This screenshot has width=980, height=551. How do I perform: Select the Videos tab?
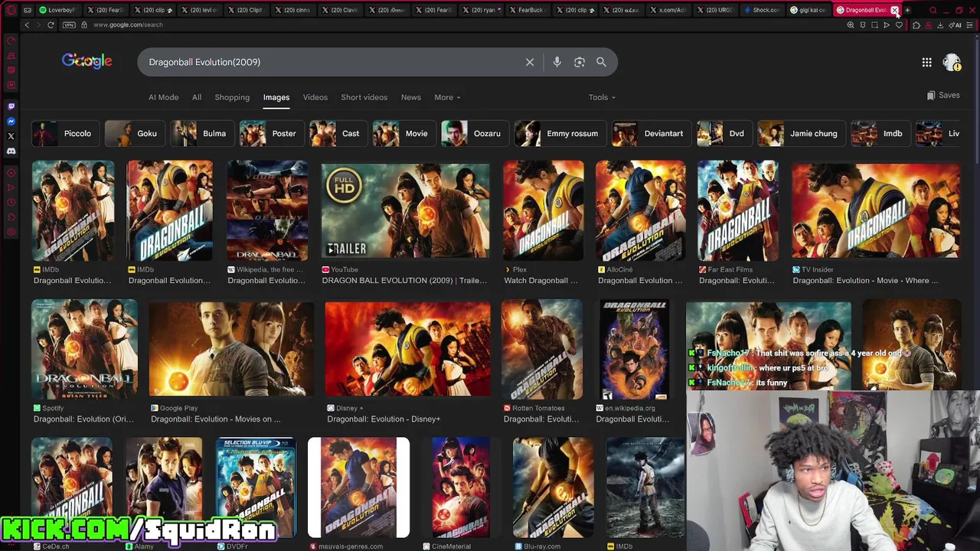[315, 97]
